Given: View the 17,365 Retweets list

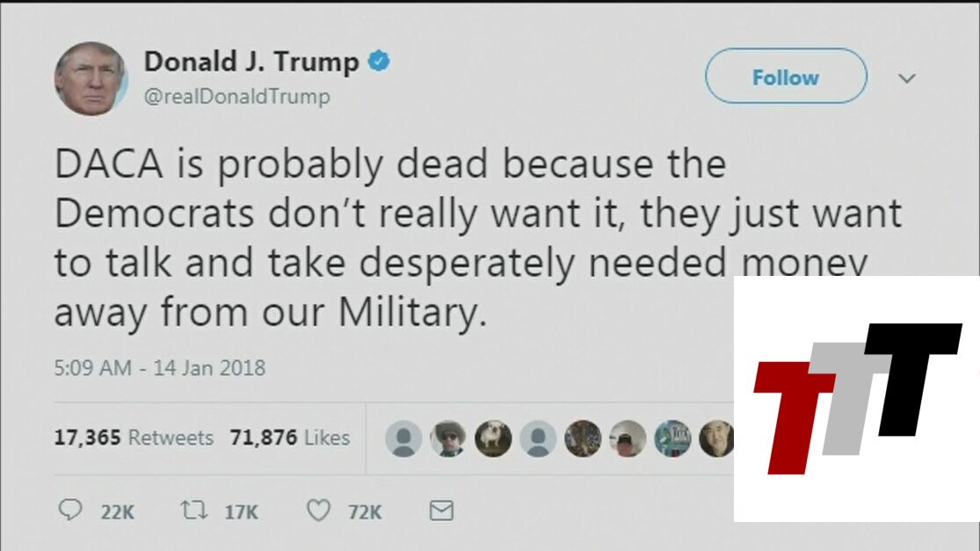Looking at the screenshot, I should pyautogui.click(x=134, y=438).
